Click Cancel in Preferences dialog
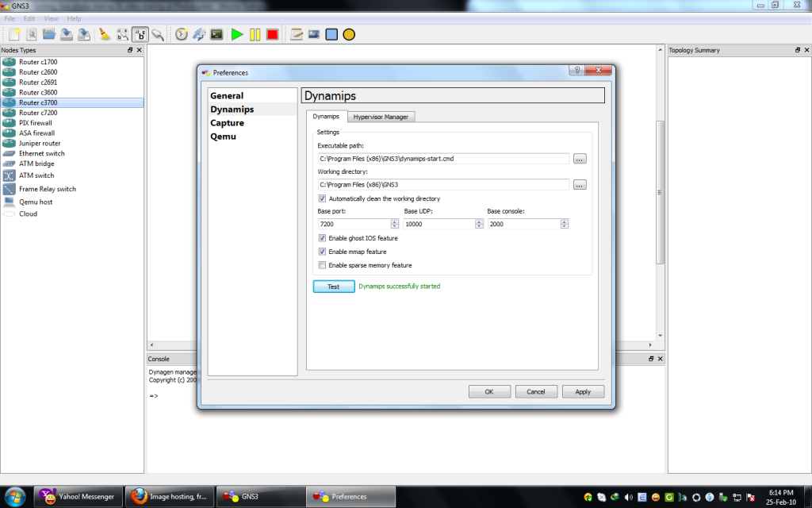Screen dimensions: 812x508 tap(536, 392)
